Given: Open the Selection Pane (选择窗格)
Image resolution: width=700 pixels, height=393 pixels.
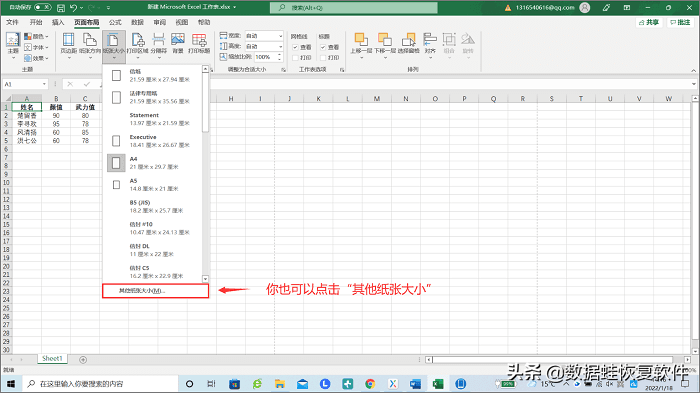Looking at the screenshot, I should point(408,43).
